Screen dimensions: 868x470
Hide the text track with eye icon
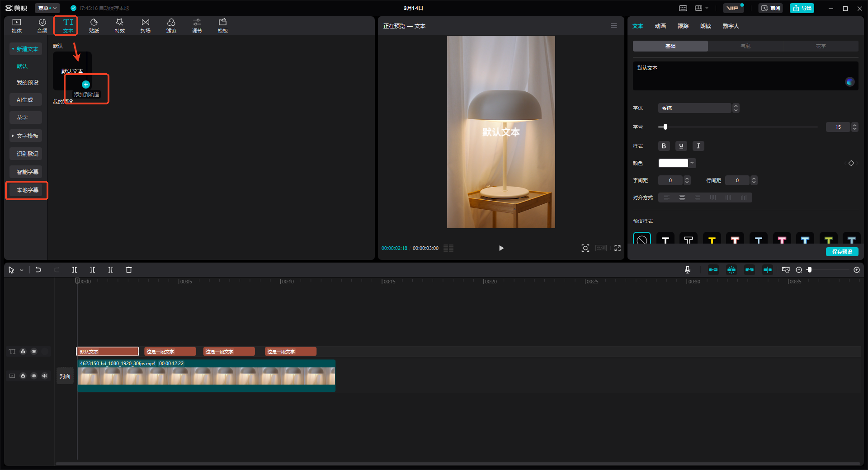coord(34,352)
